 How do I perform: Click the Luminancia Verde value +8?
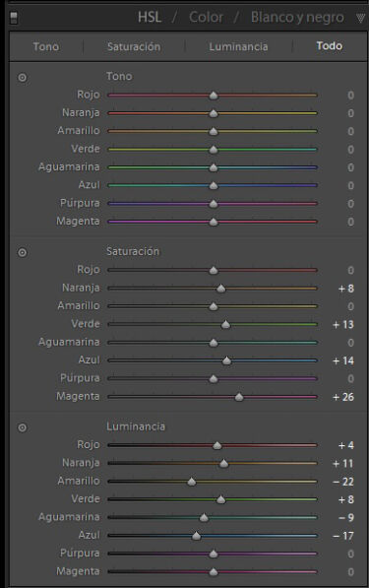tap(345, 499)
